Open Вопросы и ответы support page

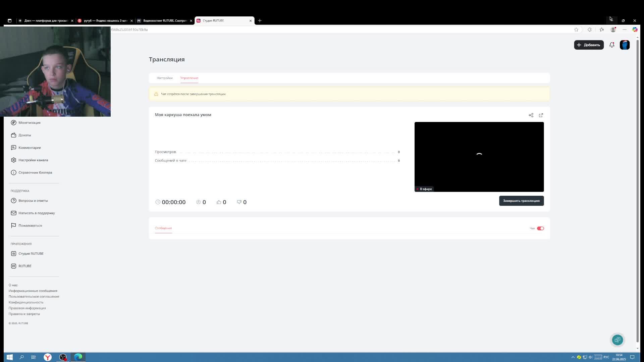[33, 200]
